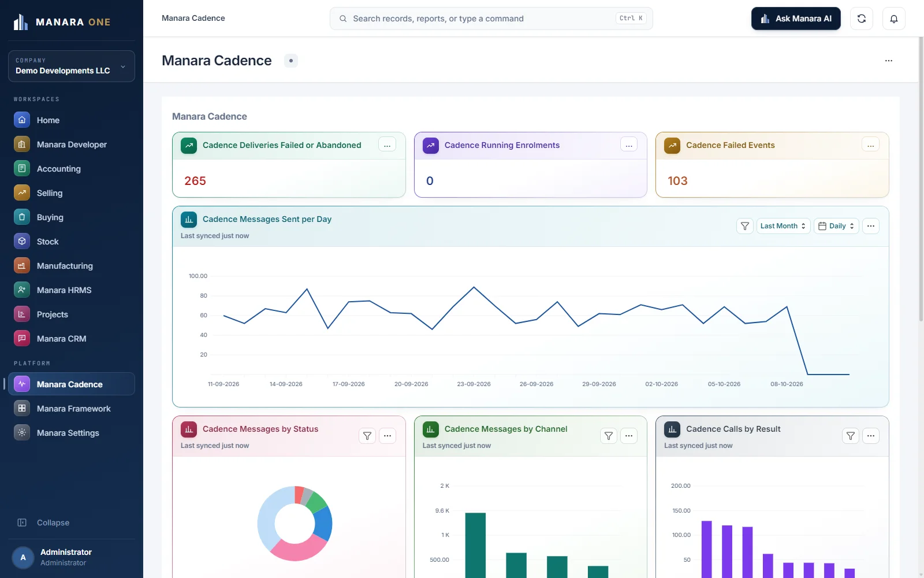Open the Administrator user profile
The height and width of the screenshot is (578, 924).
pyautogui.click(x=72, y=557)
